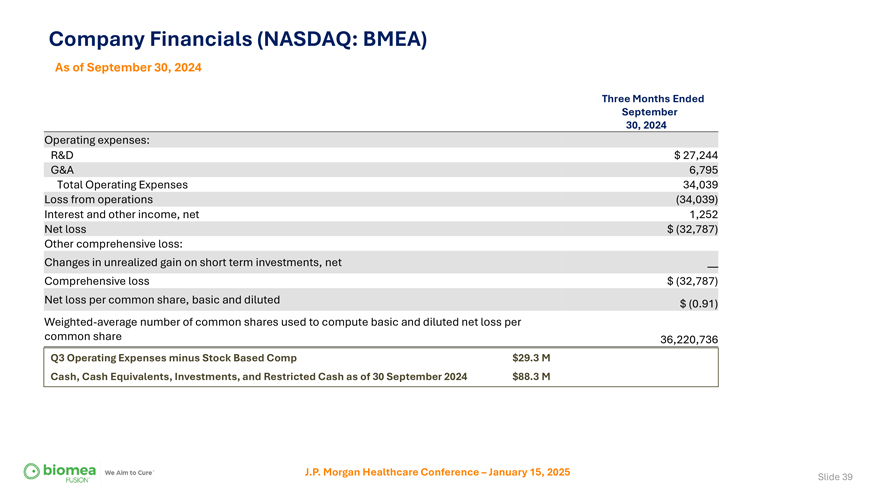Select the "Three Months Ended September 30, 2024" column header
The image size is (880, 495).
(x=652, y=112)
